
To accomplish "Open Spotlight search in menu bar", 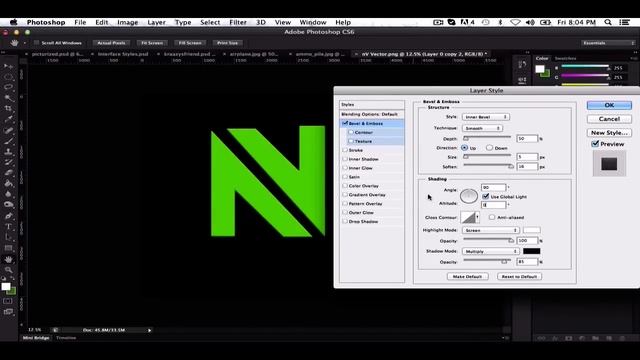I will tap(608, 22).
